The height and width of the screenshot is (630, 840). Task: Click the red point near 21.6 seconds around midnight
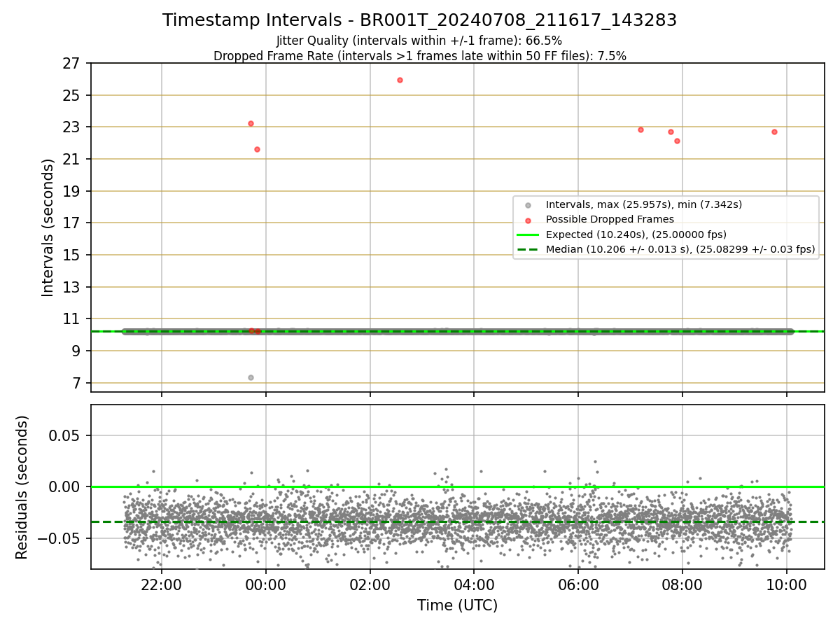click(x=257, y=149)
